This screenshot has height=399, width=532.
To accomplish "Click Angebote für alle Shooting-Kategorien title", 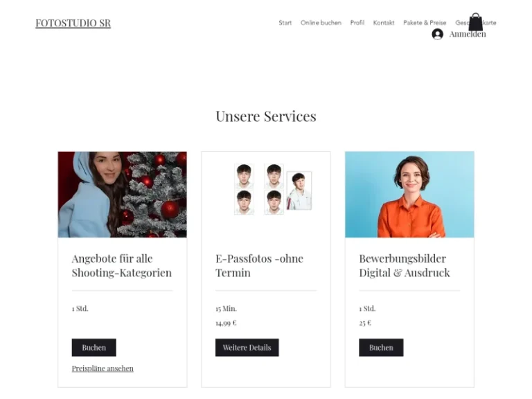I will [x=122, y=266].
